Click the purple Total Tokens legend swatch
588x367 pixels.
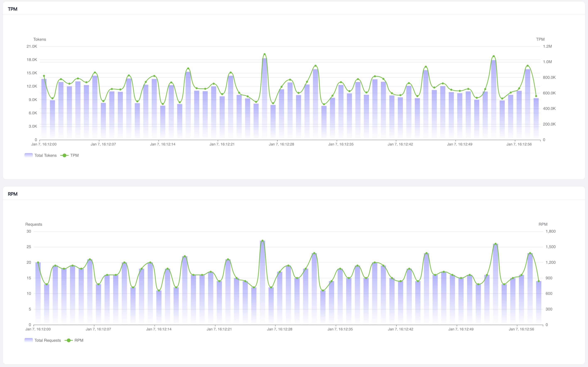[29, 155]
